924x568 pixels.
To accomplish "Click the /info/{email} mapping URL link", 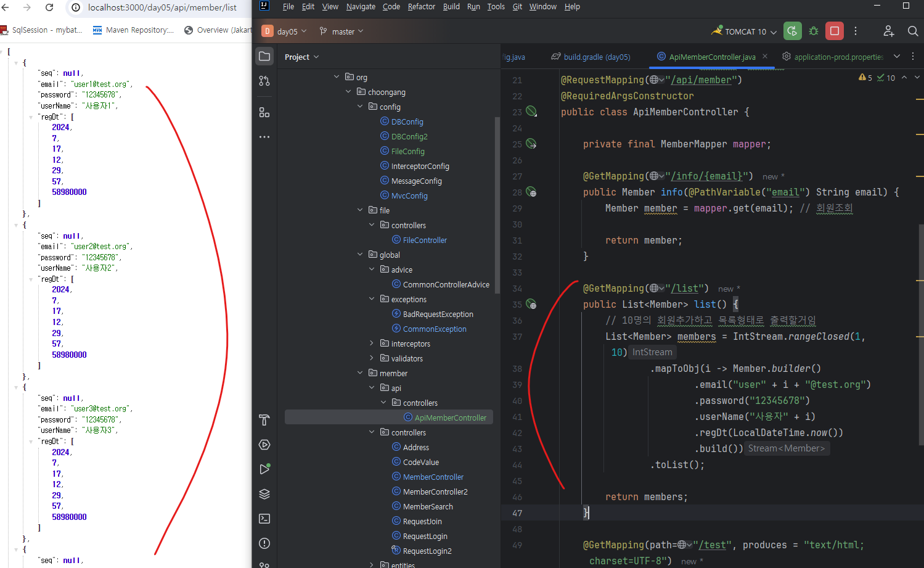I will 706,176.
